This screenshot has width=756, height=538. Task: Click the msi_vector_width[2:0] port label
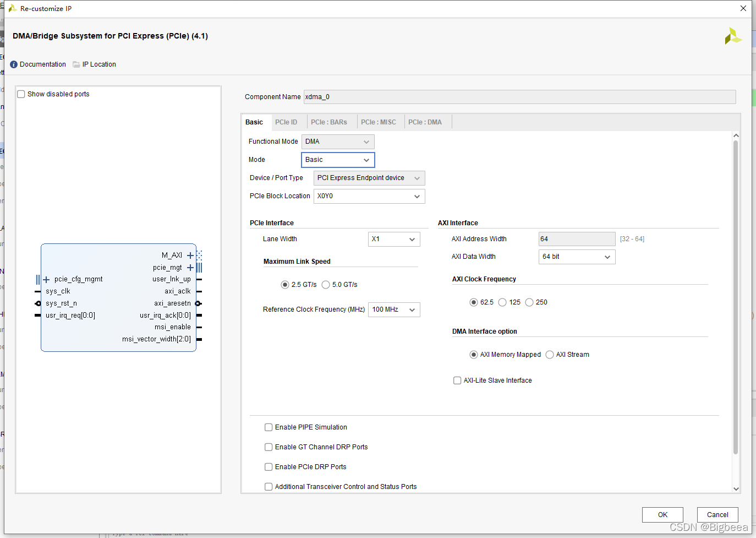(x=157, y=339)
